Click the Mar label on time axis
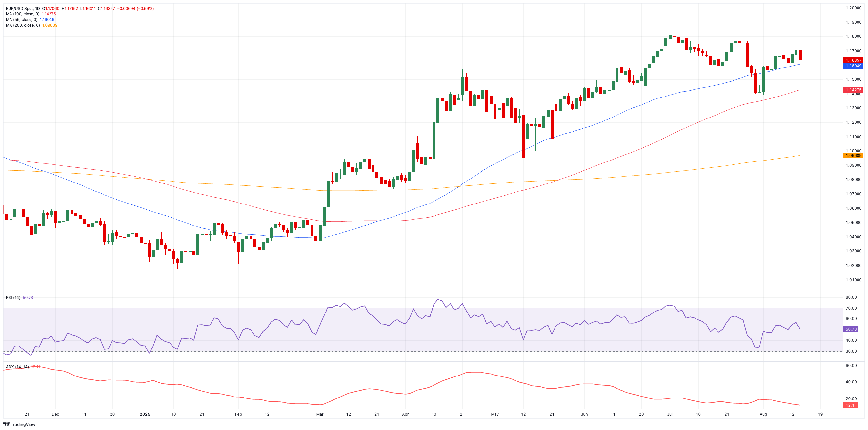This screenshot has height=430, width=868. [x=320, y=414]
